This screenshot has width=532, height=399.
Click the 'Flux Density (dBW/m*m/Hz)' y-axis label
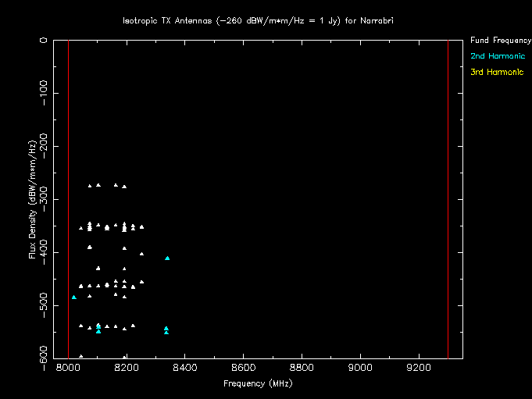click(33, 199)
